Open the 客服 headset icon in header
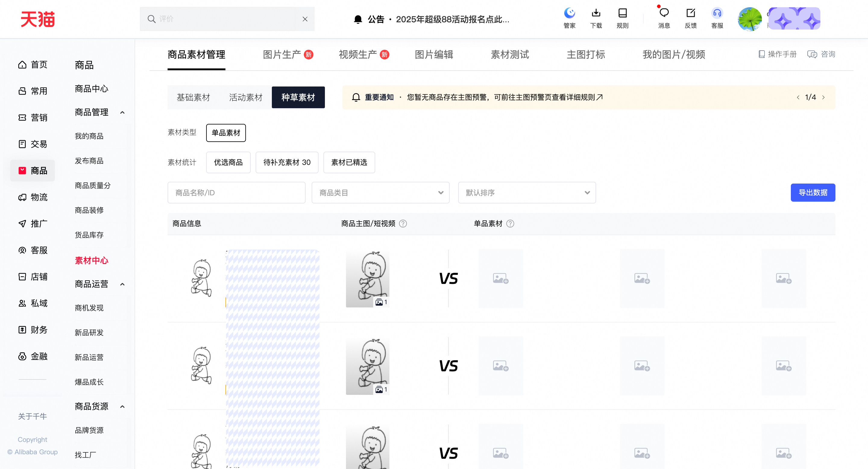This screenshot has width=868, height=469. [x=717, y=18]
